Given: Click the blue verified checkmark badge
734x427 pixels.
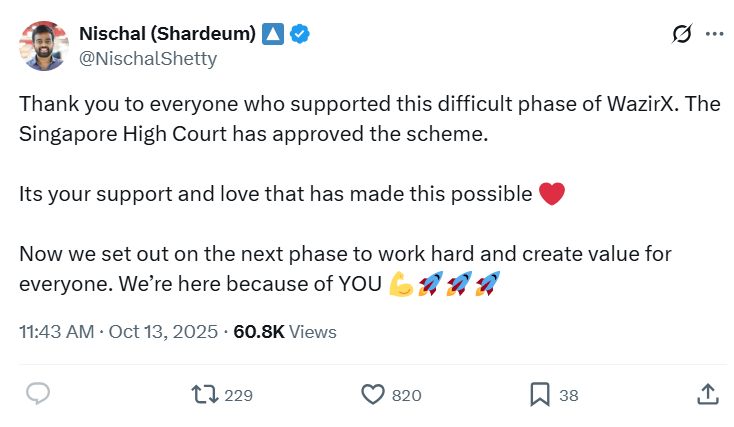Looking at the screenshot, I should pos(299,34).
